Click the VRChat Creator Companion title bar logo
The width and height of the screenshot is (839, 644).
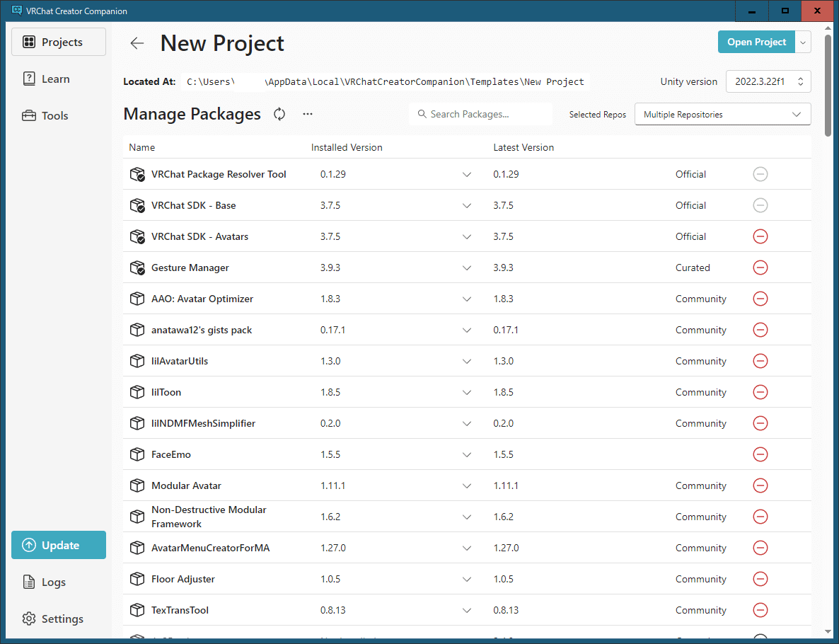[17, 11]
